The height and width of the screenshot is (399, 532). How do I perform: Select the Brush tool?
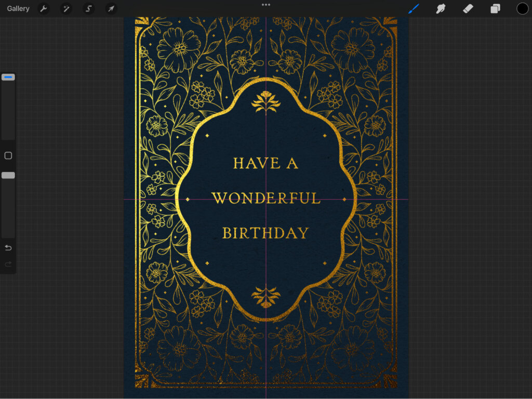(414, 9)
